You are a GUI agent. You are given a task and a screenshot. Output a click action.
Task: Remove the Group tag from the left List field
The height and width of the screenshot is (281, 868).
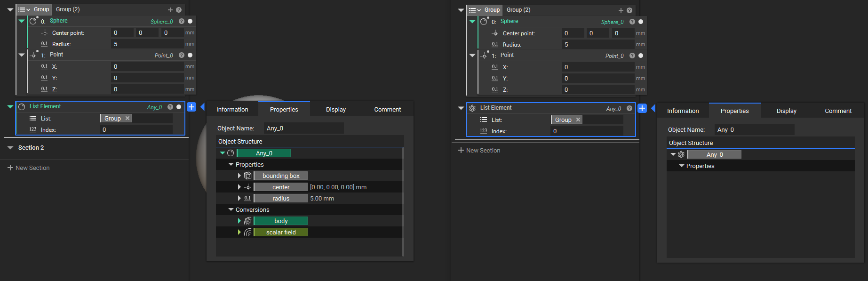[x=127, y=118]
